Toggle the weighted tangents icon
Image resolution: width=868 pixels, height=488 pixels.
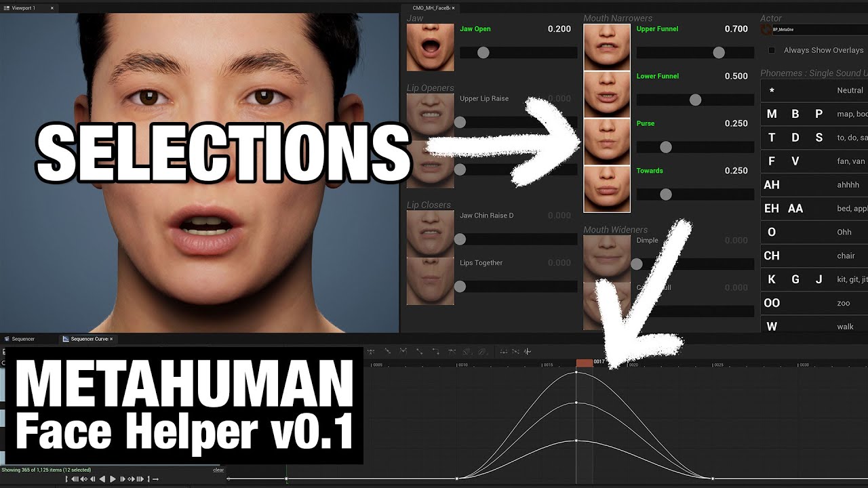click(x=452, y=352)
